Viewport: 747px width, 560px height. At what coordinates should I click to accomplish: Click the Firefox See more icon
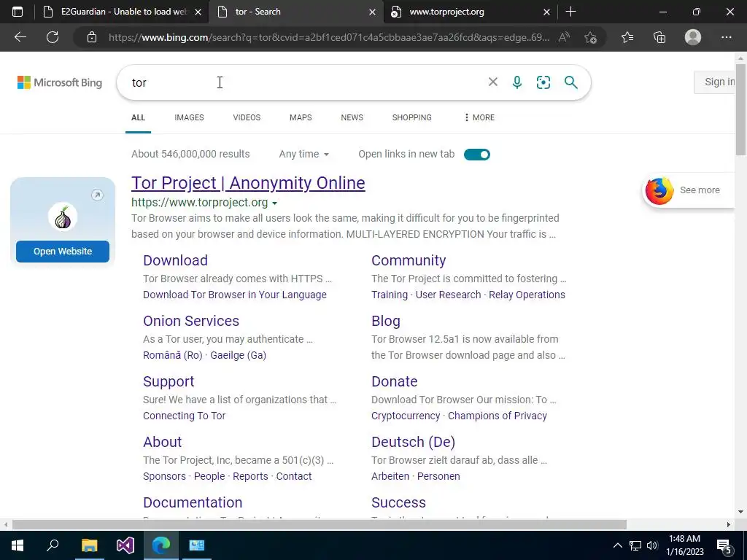click(659, 190)
